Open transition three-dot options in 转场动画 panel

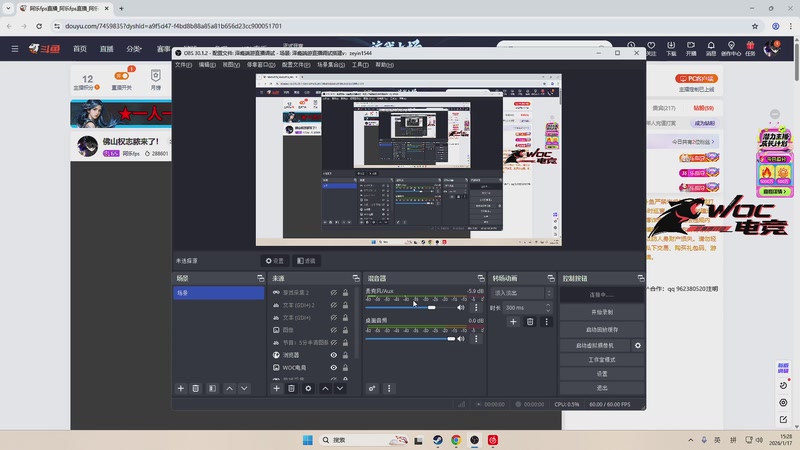tap(546, 321)
